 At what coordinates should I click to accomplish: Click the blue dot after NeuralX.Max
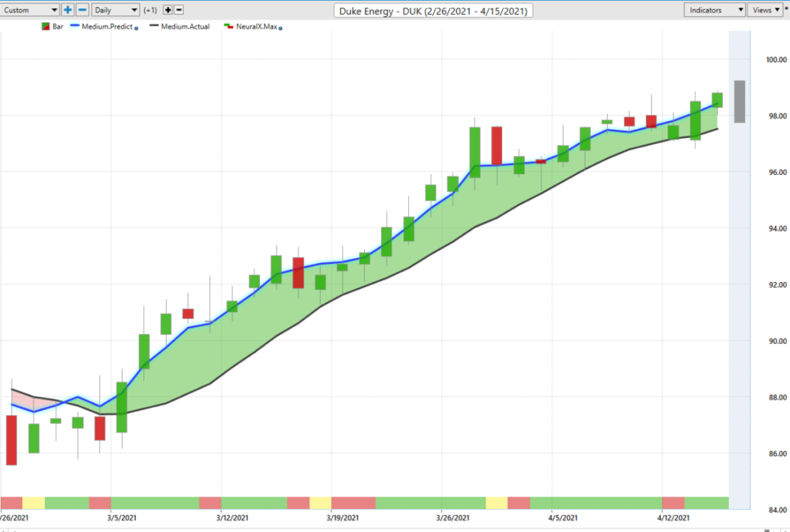point(281,29)
